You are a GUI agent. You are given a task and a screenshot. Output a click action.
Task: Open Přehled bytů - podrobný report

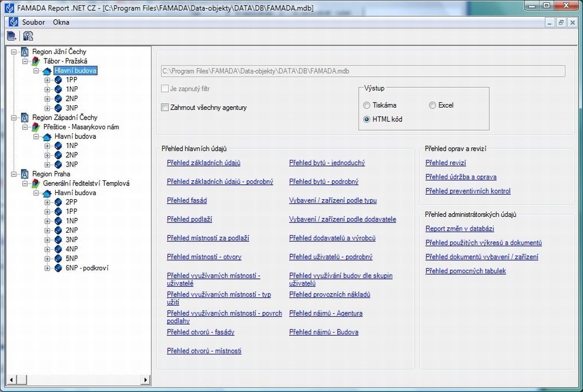[323, 181]
